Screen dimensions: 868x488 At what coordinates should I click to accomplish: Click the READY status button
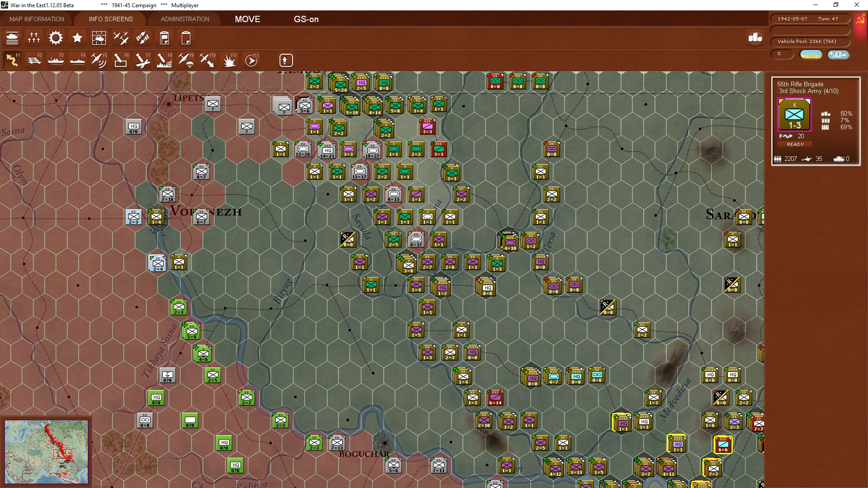(795, 145)
